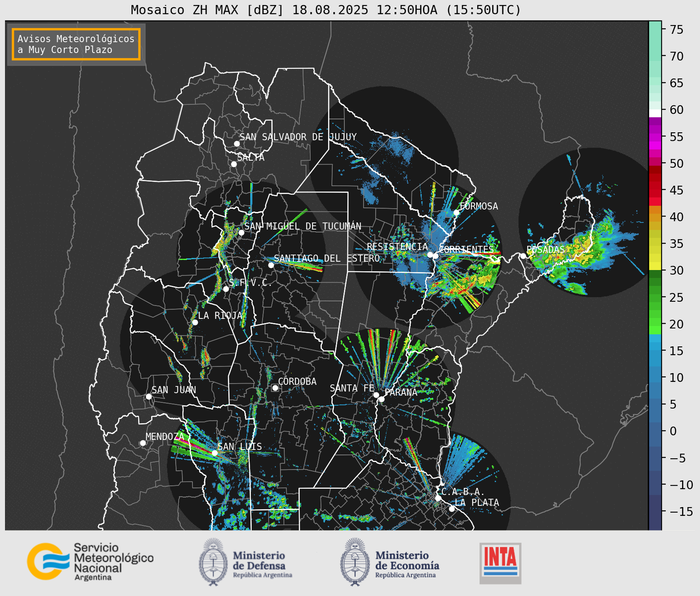
Task: Click the INTA logo
Action: [500, 563]
